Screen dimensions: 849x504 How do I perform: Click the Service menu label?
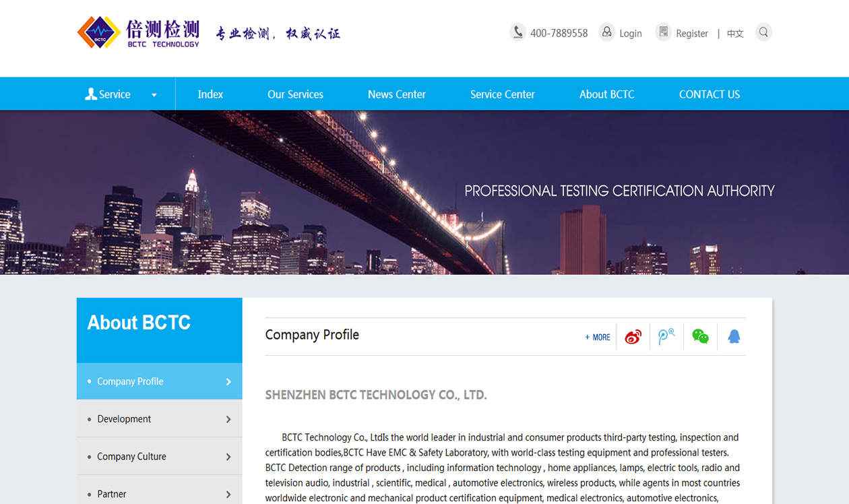click(115, 94)
